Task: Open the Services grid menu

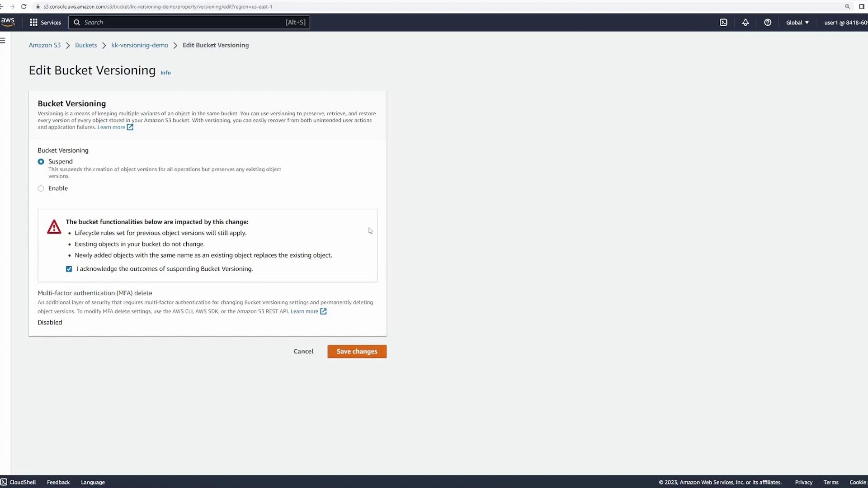Action: [x=45, y=23]
